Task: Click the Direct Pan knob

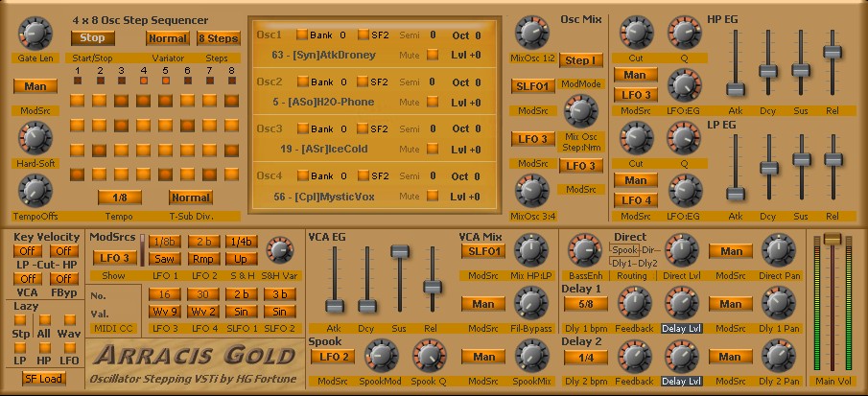Action: [780, 251]
